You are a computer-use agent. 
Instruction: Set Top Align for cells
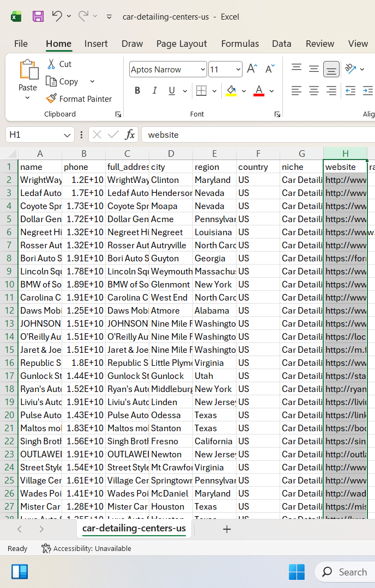click(297, 69)
